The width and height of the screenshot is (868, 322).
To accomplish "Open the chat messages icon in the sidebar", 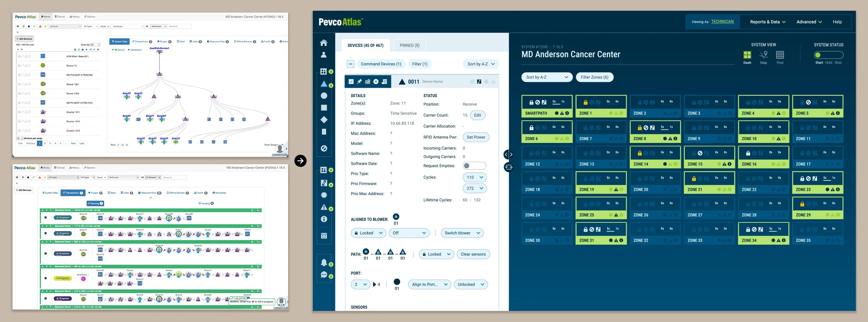I will (324, 275).
